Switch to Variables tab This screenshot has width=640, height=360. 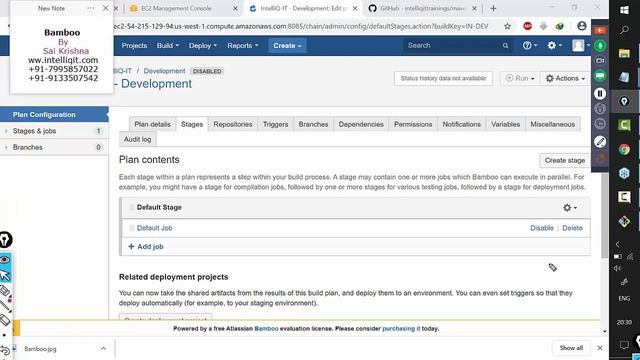click(505, 124)
